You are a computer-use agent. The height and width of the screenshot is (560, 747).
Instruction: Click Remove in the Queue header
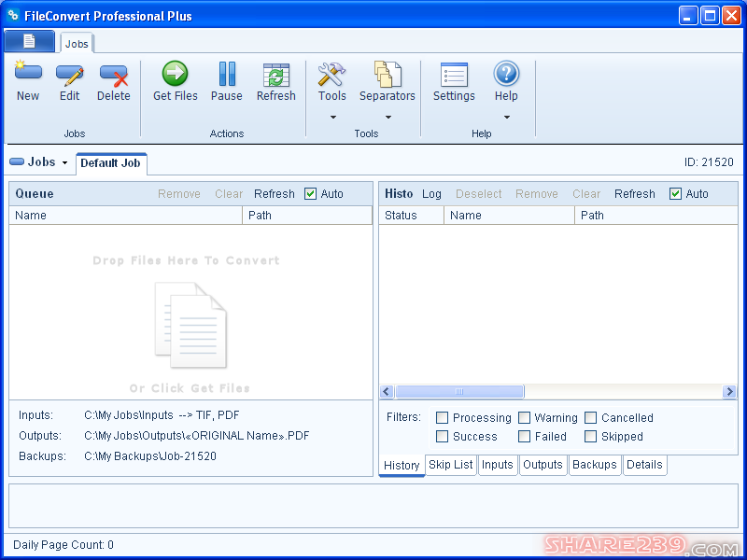[x=179, y=194]
